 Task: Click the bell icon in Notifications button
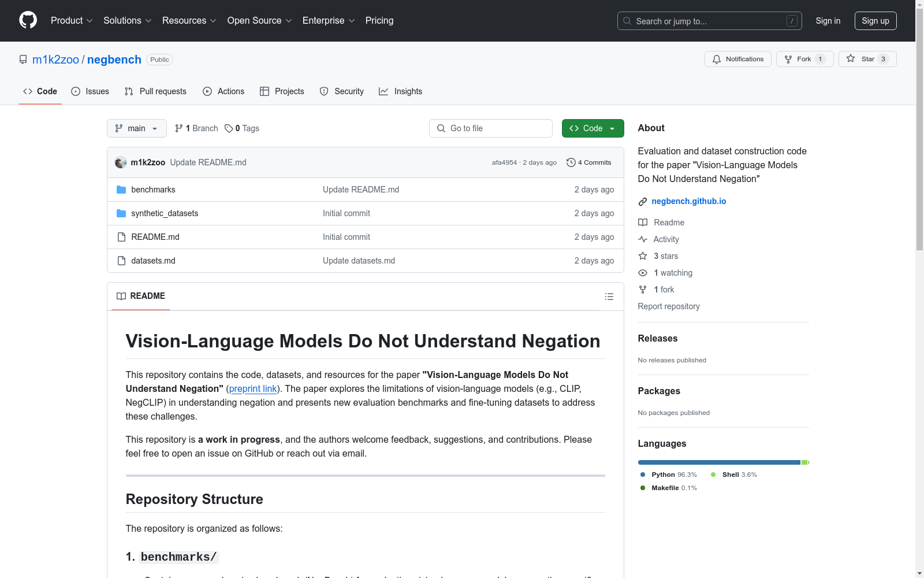pyautogui.click(x=717, y=59)
